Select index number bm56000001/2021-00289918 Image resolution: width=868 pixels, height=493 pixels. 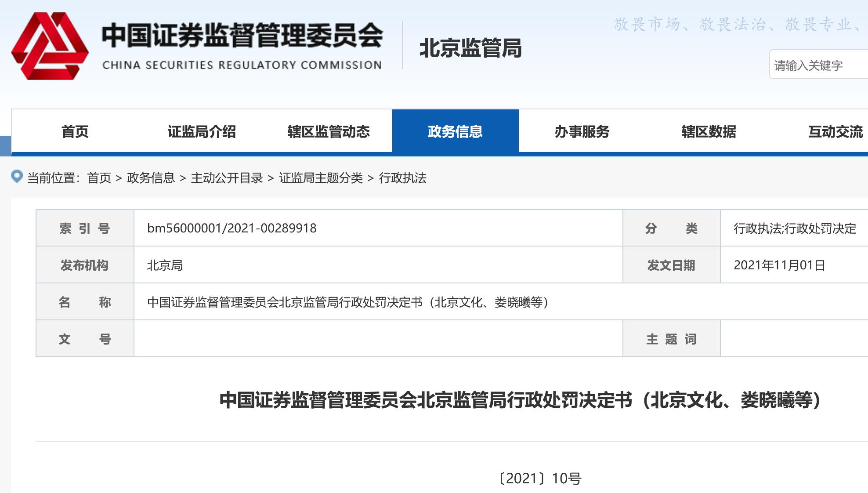pos(232,228)
